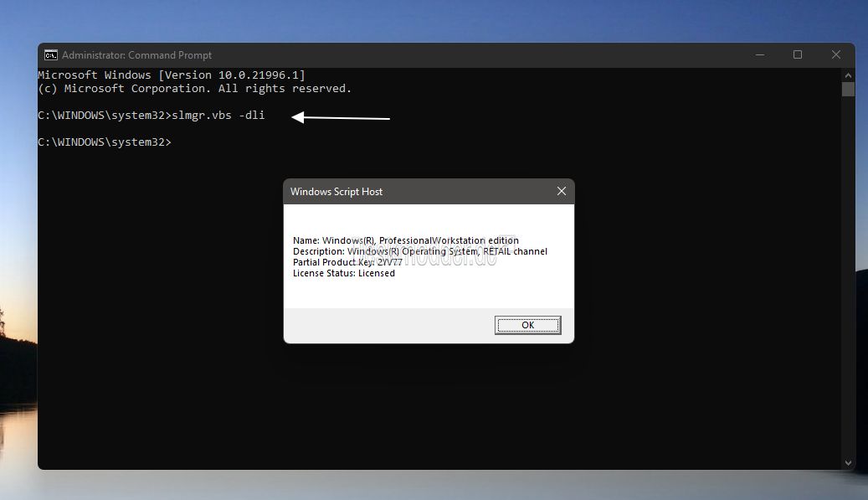868x500 pixels.
Task: Click the Command Prompt title bar icon
Action: [51, 54]
